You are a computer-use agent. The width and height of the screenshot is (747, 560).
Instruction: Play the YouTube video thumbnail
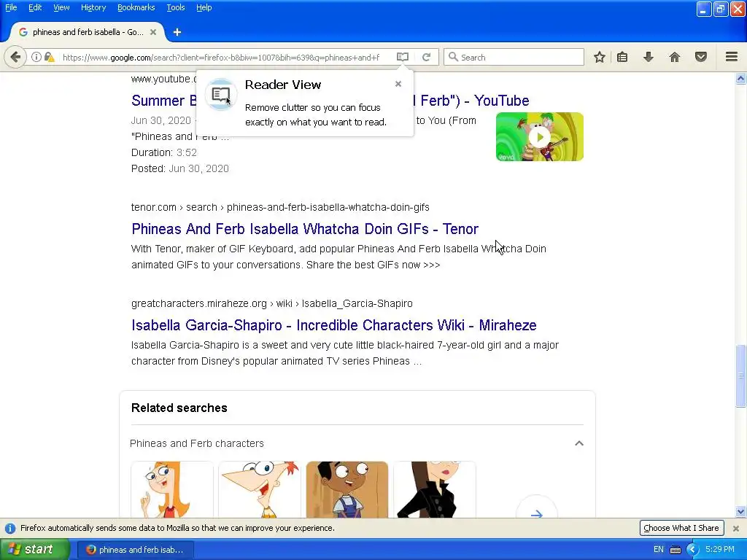[x=539, y=136]
